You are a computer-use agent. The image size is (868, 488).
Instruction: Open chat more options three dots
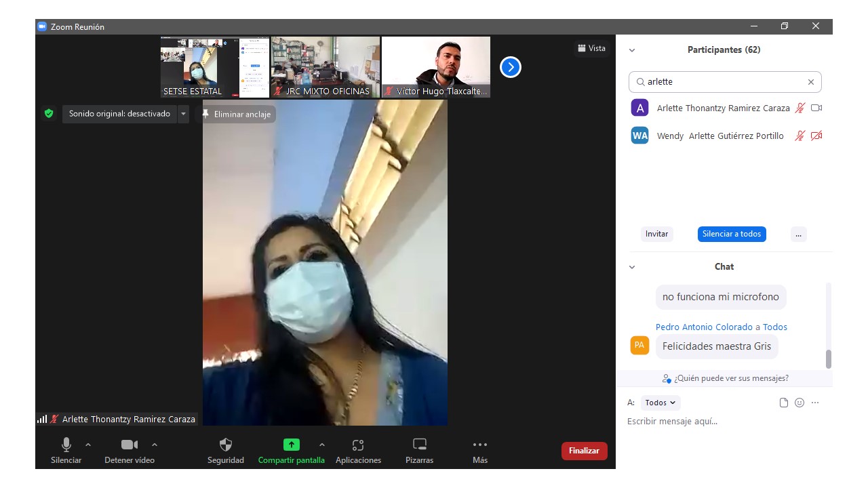coord(815,403)
